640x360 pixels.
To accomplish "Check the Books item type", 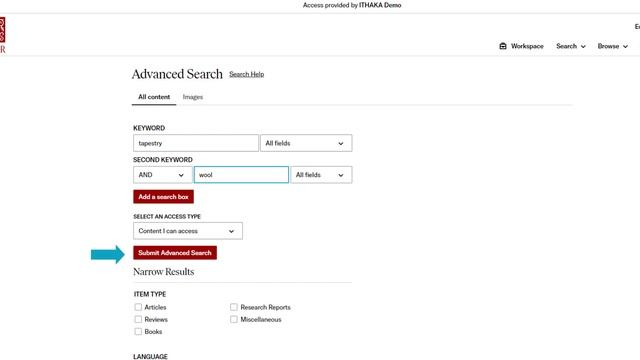I will click(138, 331).
